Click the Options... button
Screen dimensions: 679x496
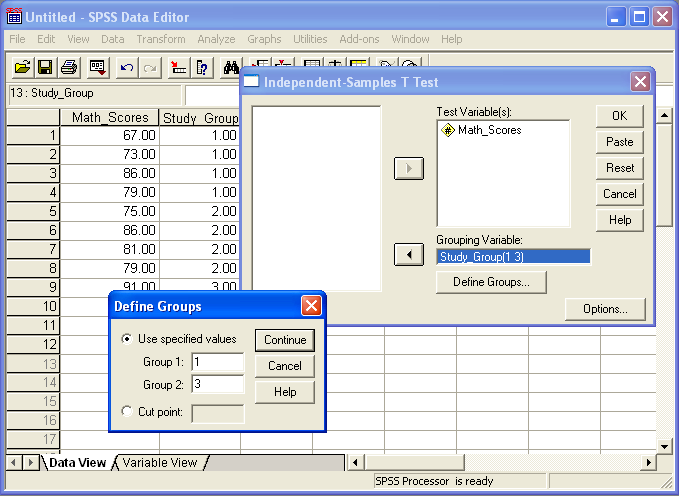click(x=605, y=309)
